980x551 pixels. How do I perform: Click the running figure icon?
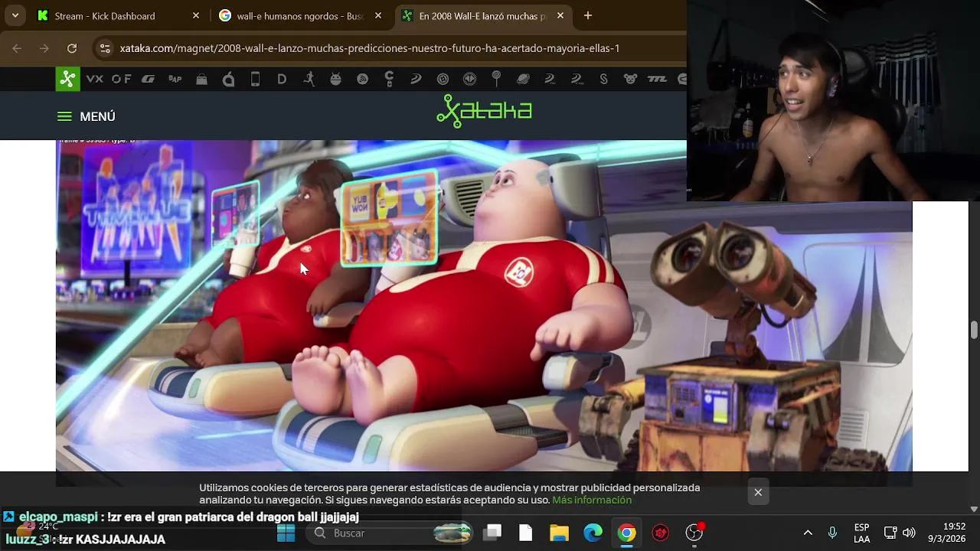coord(309,79)
